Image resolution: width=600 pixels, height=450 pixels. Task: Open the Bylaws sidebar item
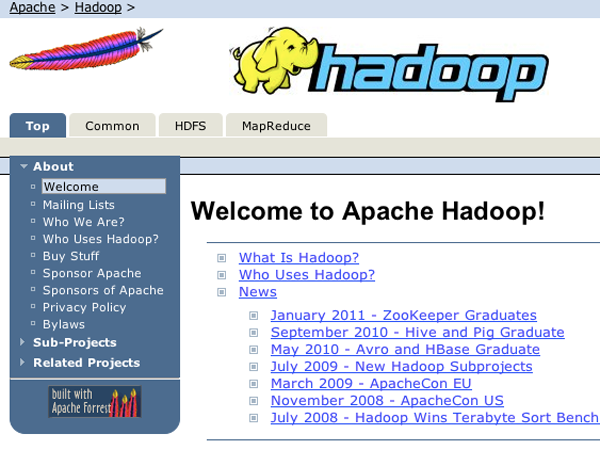coord(64,324)
